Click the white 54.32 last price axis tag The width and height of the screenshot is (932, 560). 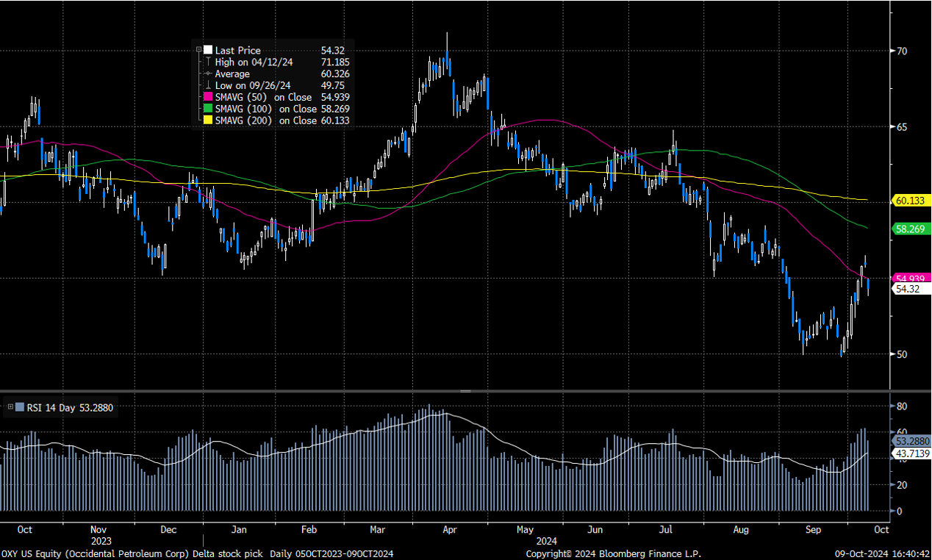point(909,290)
